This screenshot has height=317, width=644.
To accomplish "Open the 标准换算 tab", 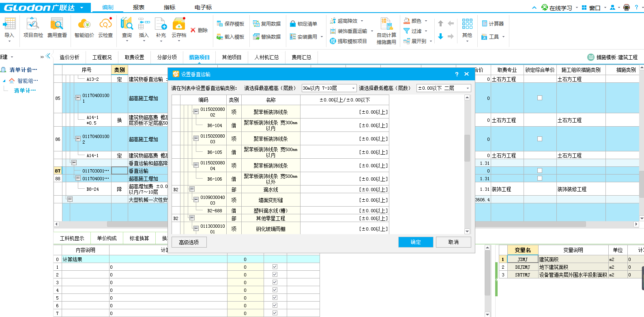I will pyautogui.click(x=140, y=238).
